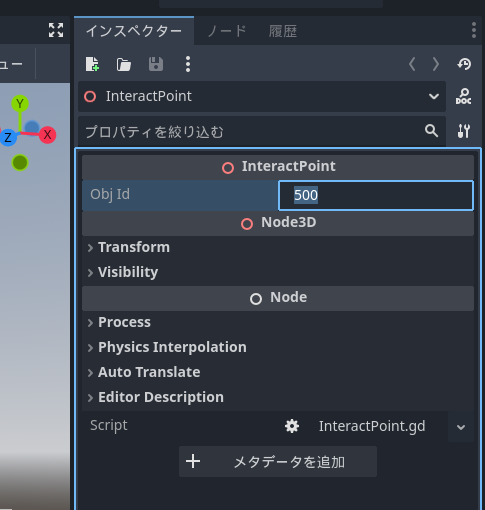Click the negative Y green gizmo dot
The height and width of the screenshot is (510, 485).
tap(20, 163)
